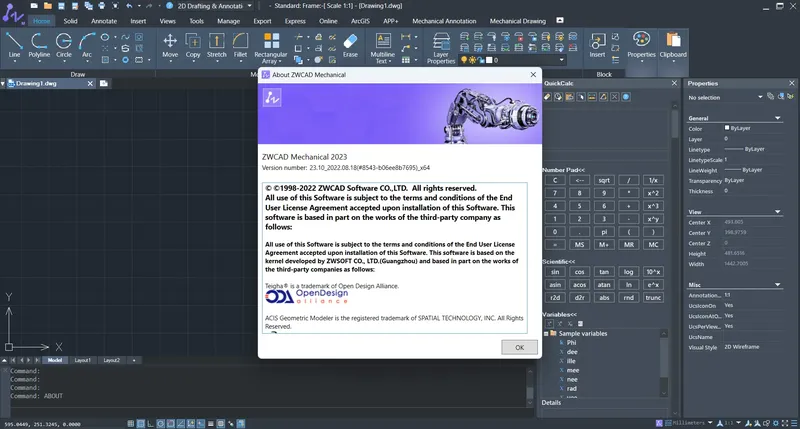
Task: Click the quick select icon in Properties panel
Action: [x=791, y=96]
